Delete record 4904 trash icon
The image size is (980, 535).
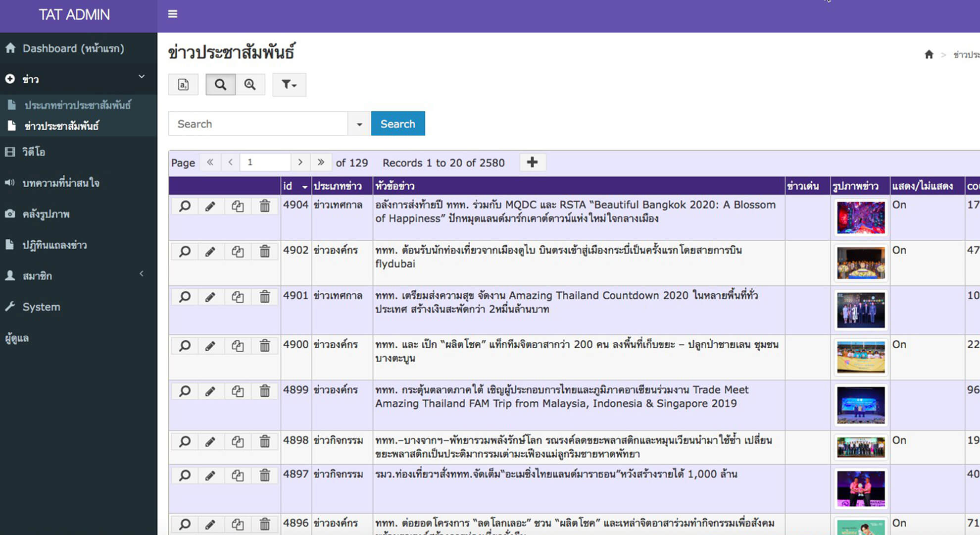point(265,206)
